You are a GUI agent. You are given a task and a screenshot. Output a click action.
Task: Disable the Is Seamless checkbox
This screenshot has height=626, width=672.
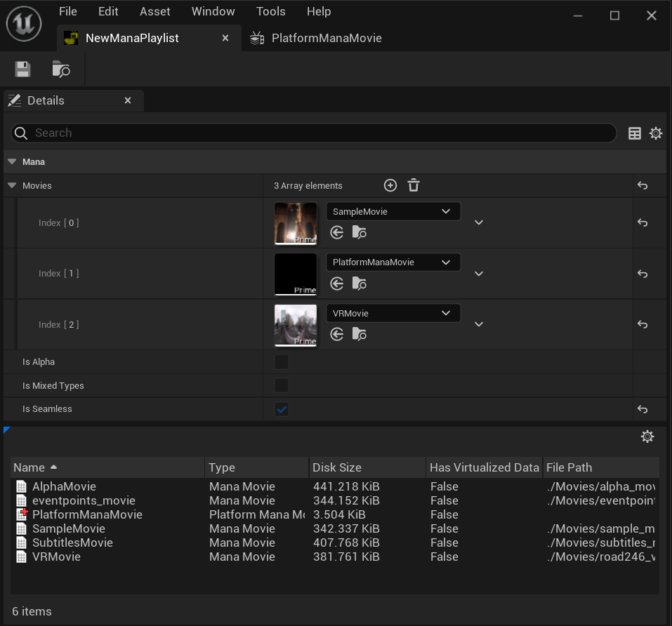coord(281,408)
